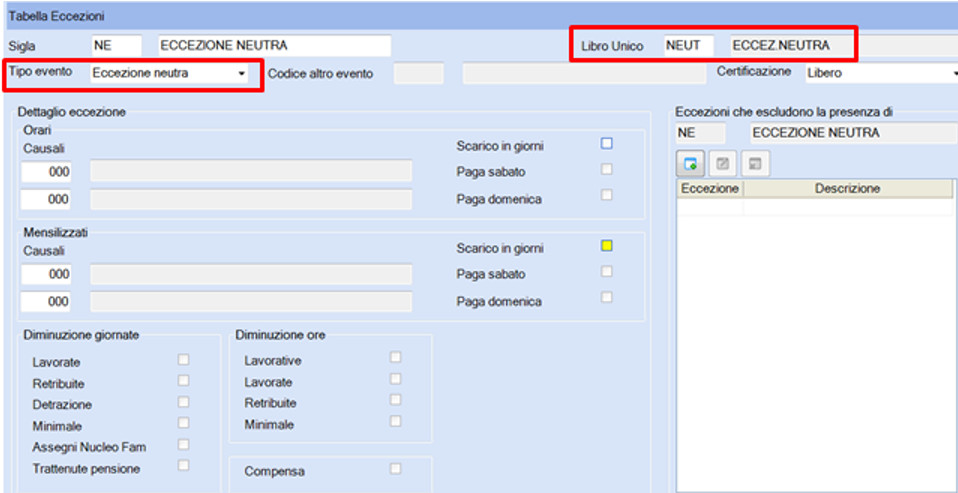This screenshot has height=493, width=958.
Task: Click first Causali 000 field under Orari
Action: (46, 172)
